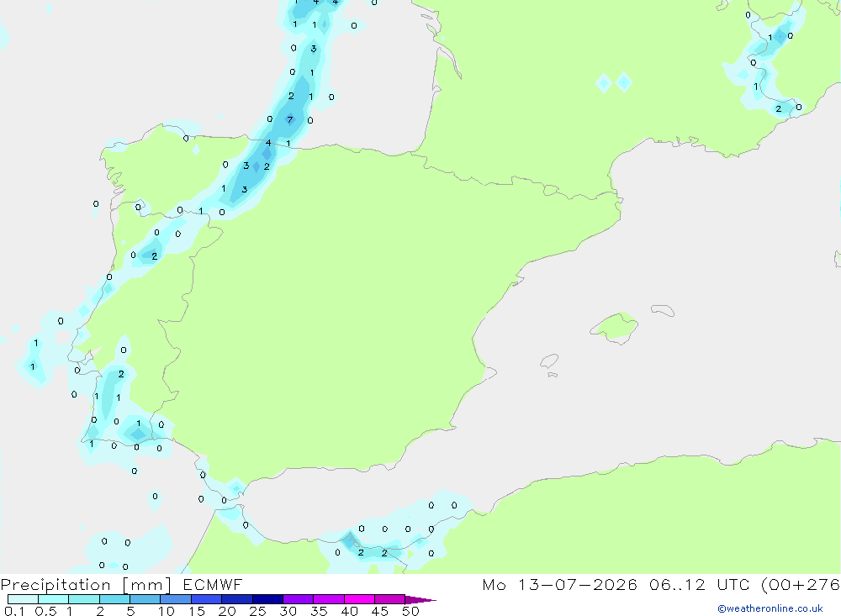Choose the 20–25 mm legend color box

click(x=237, y=599)
